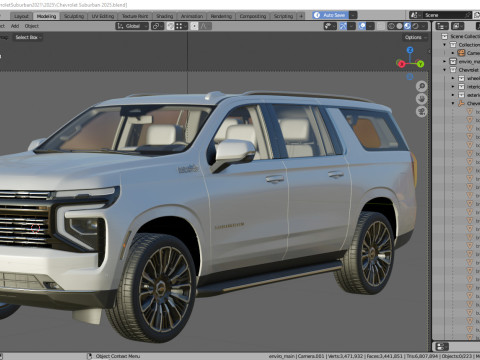Open the gizmo options dropdown
This screenshot has width=480, height=360.
coord(351,26)
